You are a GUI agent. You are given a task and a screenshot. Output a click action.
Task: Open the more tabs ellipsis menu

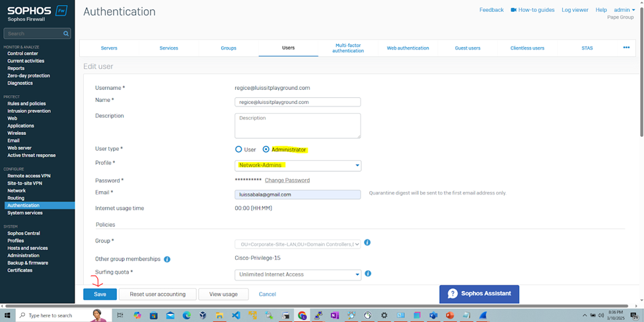click(626, 48)
